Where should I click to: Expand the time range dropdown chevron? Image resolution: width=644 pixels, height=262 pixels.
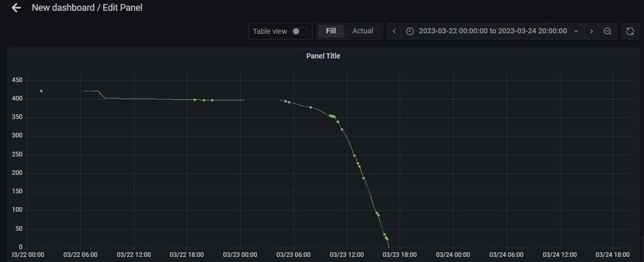576,31
